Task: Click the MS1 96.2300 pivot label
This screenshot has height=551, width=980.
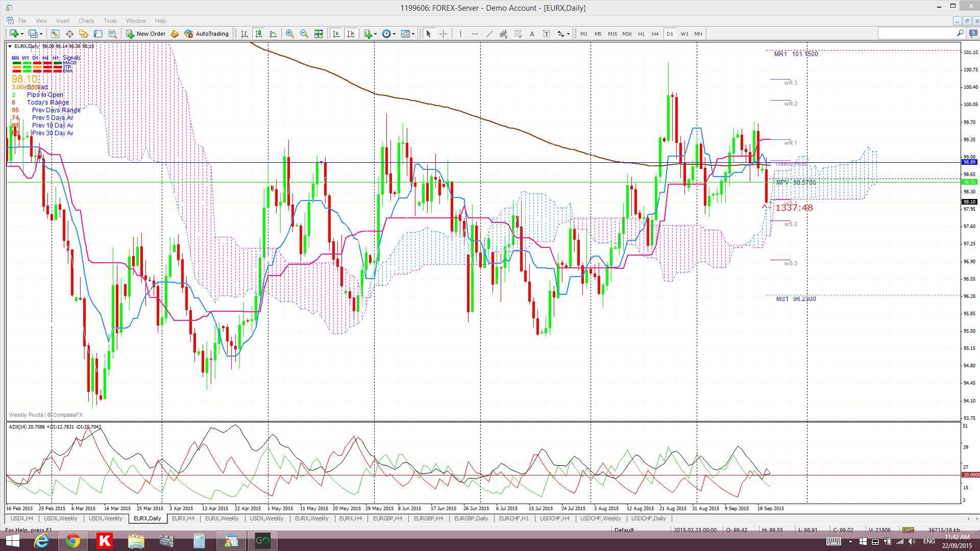Action: coord(796,299)
